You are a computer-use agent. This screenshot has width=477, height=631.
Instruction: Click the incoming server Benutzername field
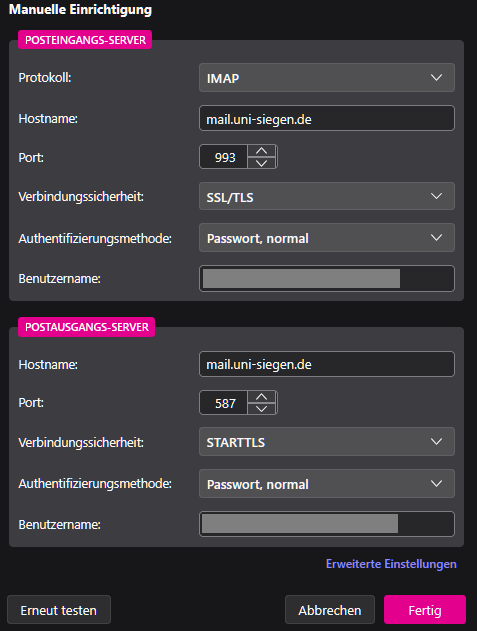pos(326,278)
